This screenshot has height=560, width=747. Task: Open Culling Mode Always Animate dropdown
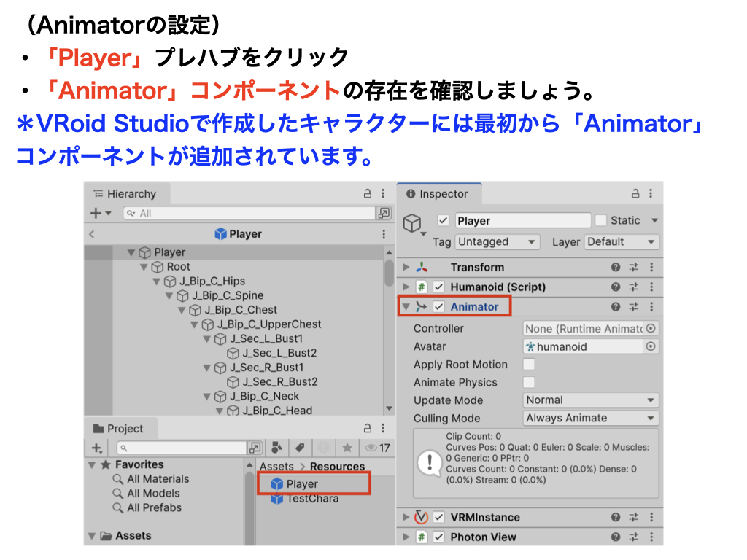pos(591,418)
